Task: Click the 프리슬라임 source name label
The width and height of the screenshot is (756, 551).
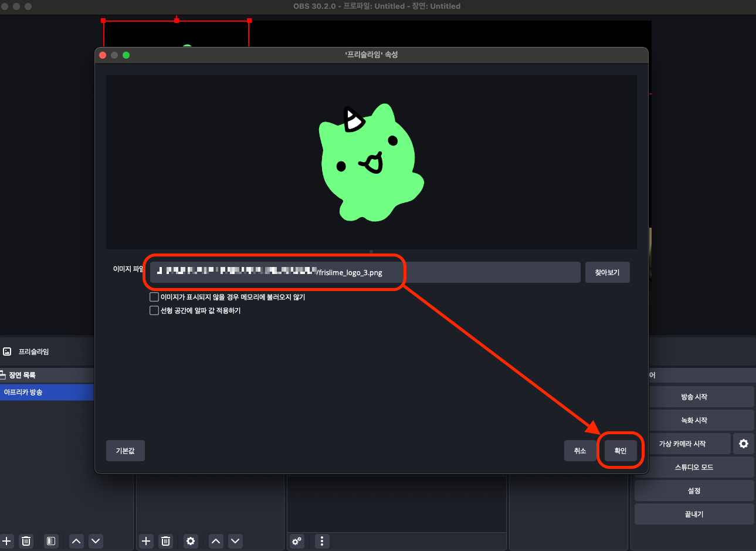Action: pyautogui.click(x=34, y=351)
